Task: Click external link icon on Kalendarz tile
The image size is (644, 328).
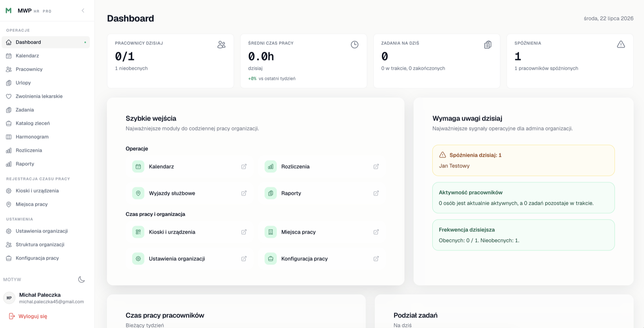Action: click(244, 166)
